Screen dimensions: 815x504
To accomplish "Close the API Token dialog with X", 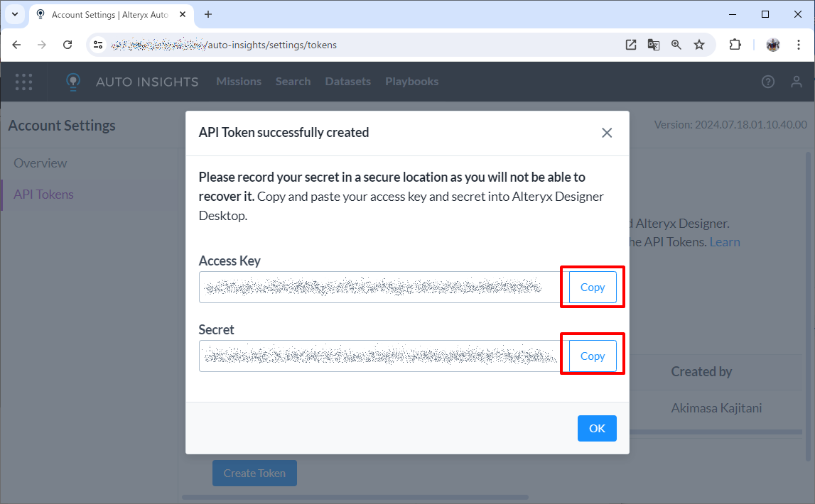I will pyautogui.click(x=607, y=133).
